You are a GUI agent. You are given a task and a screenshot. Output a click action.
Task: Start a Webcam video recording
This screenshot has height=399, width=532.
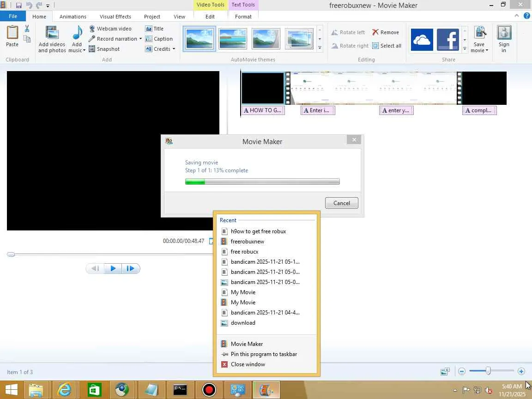pos(110,29)
